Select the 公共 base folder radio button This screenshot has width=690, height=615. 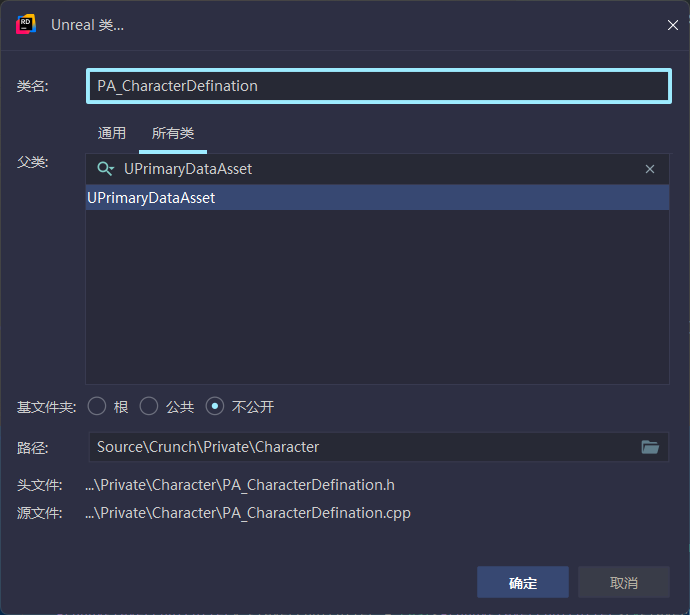[149, 406]
